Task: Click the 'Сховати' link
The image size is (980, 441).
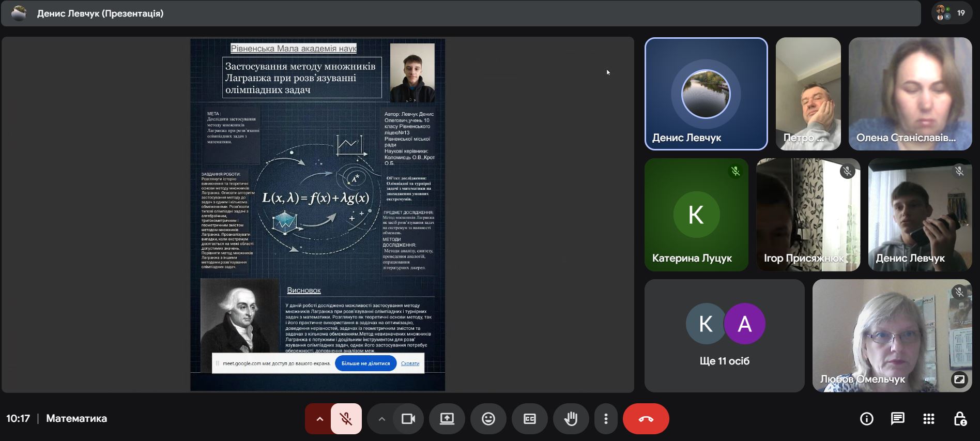Action: [x=410, y=363]
